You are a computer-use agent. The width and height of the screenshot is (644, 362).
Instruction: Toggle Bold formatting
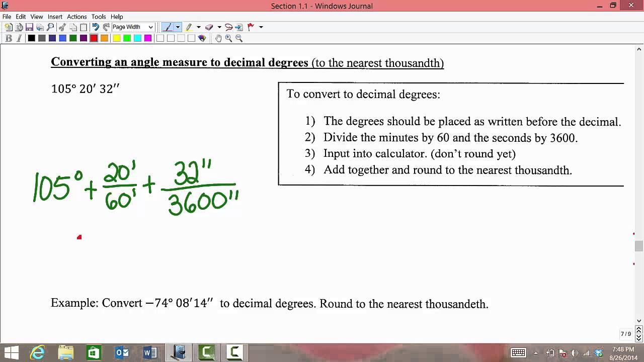click(9, 38)
